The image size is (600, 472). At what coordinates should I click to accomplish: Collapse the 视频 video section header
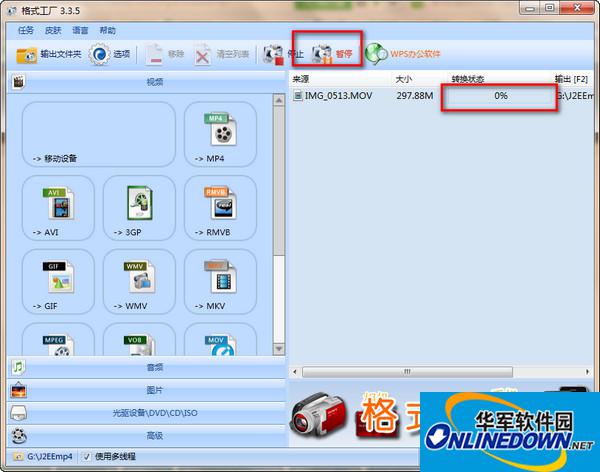point(147,82)
